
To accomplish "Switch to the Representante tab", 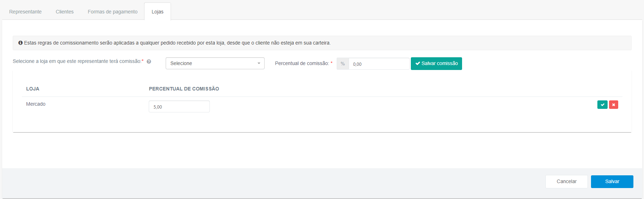I will pyautogui.click(x=25, y=12).
